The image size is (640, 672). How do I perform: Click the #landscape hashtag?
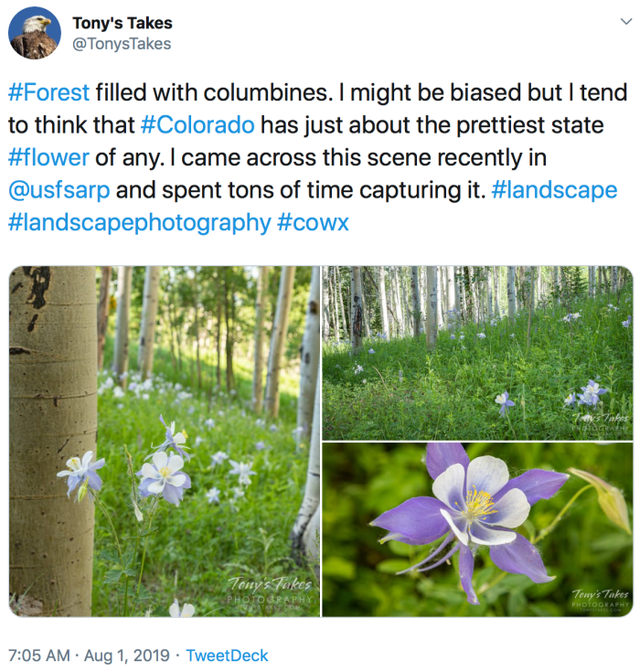(x=553, y=189)
